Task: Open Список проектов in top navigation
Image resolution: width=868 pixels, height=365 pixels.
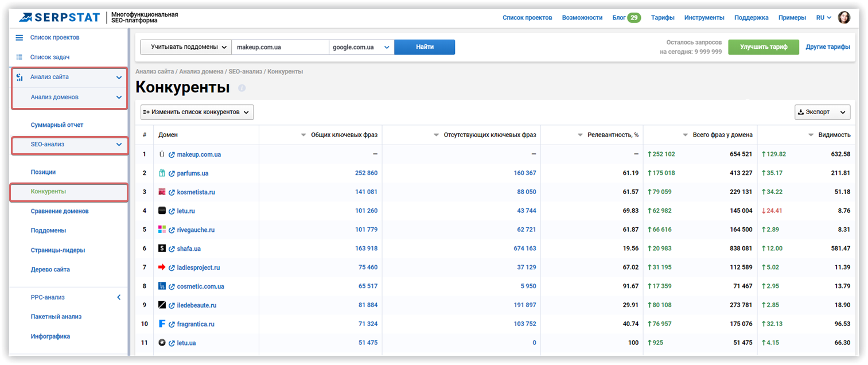Action: [527, 18]
